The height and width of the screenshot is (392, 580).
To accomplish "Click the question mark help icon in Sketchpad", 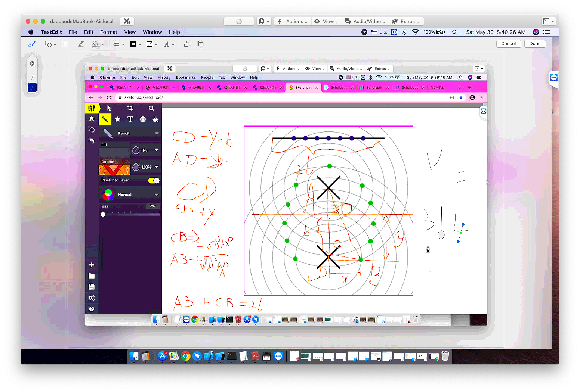I will click(92, 309).
